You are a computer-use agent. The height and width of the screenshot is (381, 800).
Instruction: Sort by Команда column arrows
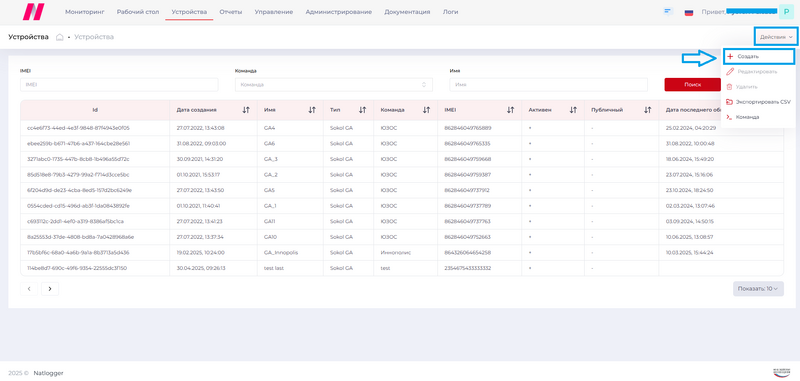coord(426,110)
